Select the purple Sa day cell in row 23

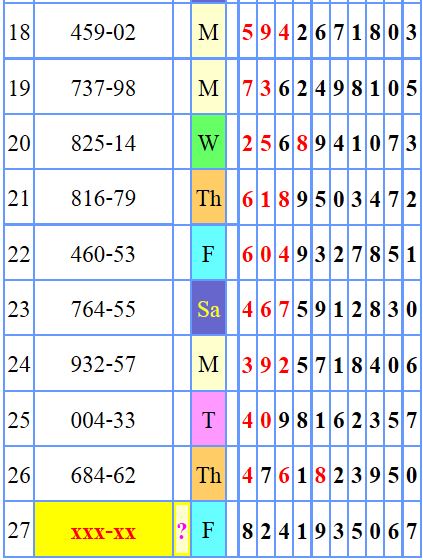[208, 308]
